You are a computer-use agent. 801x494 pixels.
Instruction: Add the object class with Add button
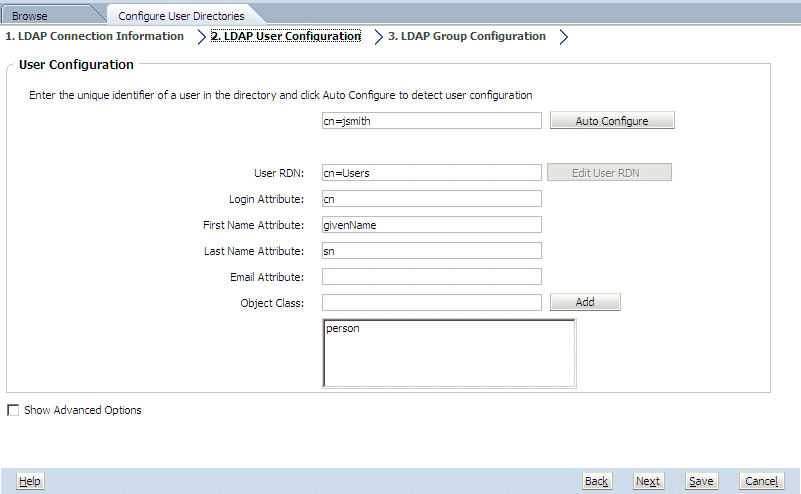(x=585, y=302)
